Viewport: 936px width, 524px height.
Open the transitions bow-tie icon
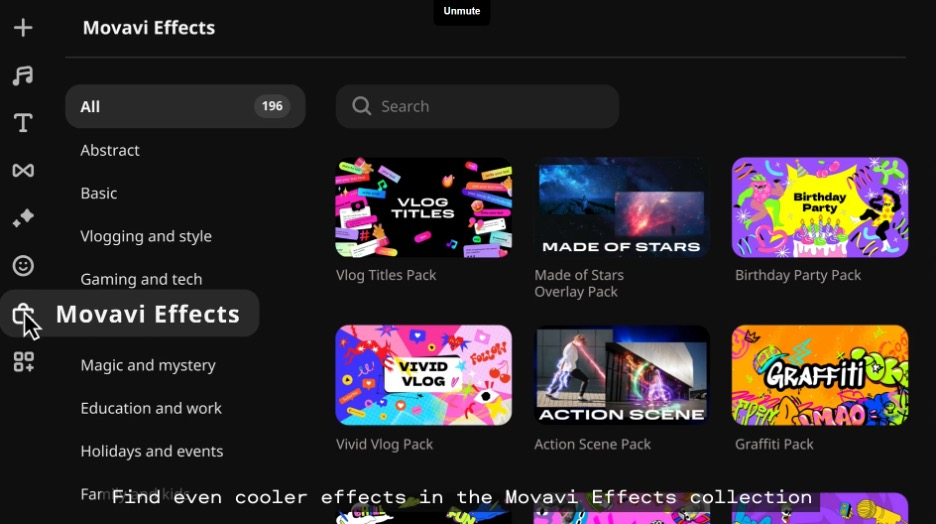(x=23, y=170)
